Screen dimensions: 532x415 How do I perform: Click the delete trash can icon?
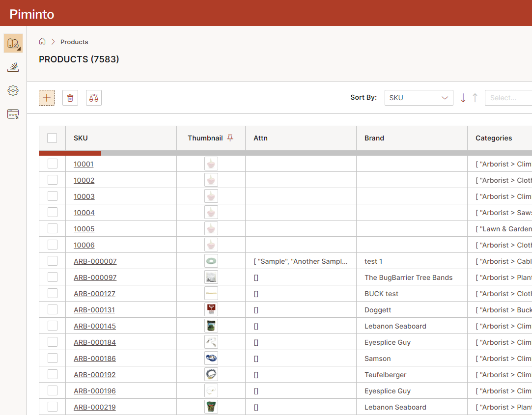(x=70, y=98)
